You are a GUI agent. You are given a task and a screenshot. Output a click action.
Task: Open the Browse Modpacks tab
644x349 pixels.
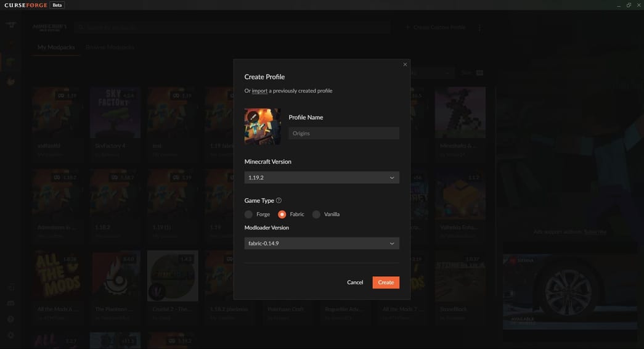click(110, 47)
